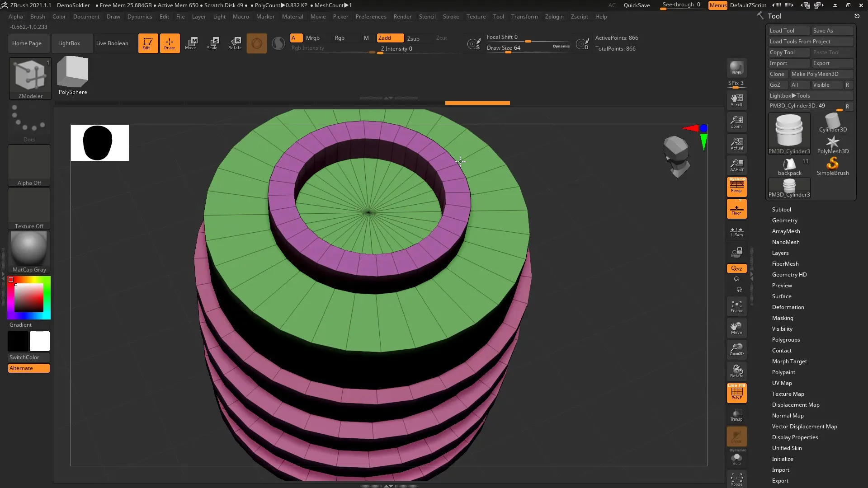
Task: Expand the Masking section
Action: (782, 318)
